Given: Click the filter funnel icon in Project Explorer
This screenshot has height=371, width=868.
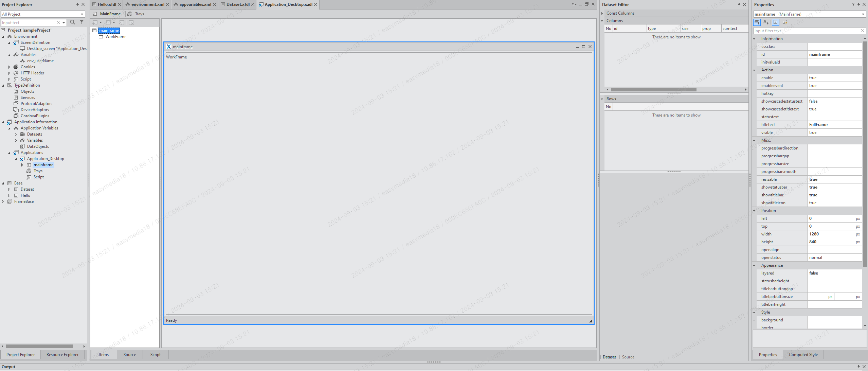Looking at the screenshot, I should pyautogui.click(x=82, y=22).
